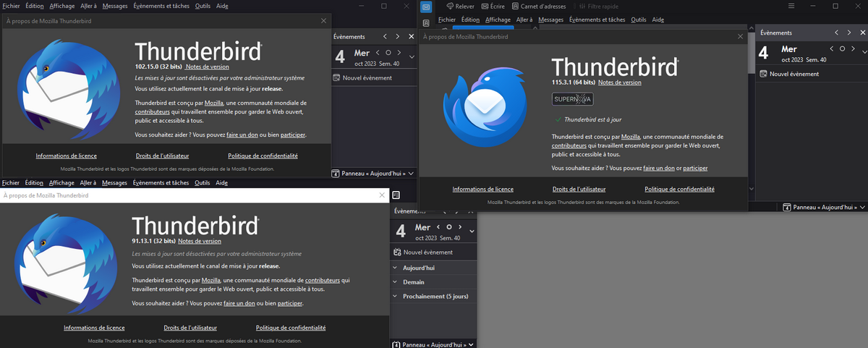The height and width of the screenshot is (348, 868).
Task: Open Messages menu in the 91.13.1 window
Action: click(x=114, y=183)
